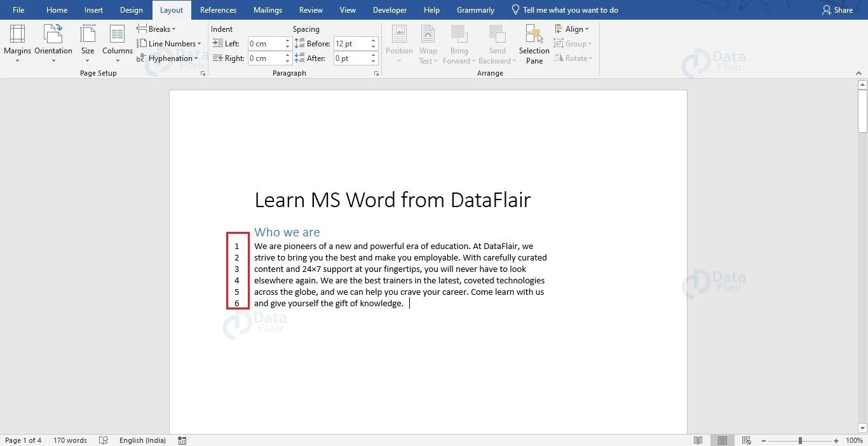This screenshot has height=446, width=868.
Task: Switch to Read Mode view in status bar
Action: (698, 440)
